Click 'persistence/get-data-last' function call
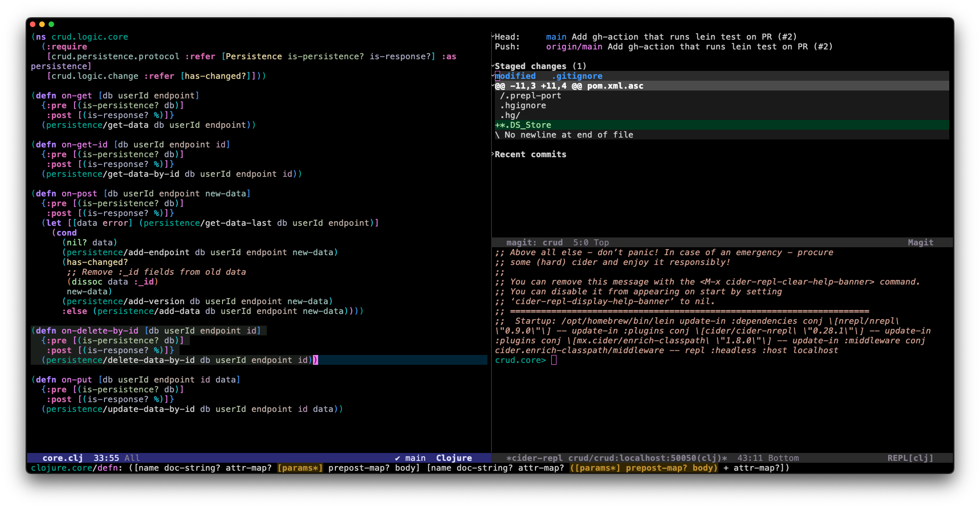 (x=208, y=223)
